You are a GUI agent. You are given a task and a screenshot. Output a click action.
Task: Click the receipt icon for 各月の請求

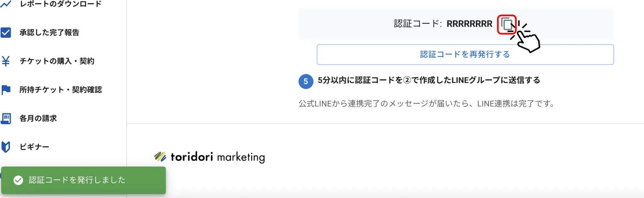(x=6, y=118)
